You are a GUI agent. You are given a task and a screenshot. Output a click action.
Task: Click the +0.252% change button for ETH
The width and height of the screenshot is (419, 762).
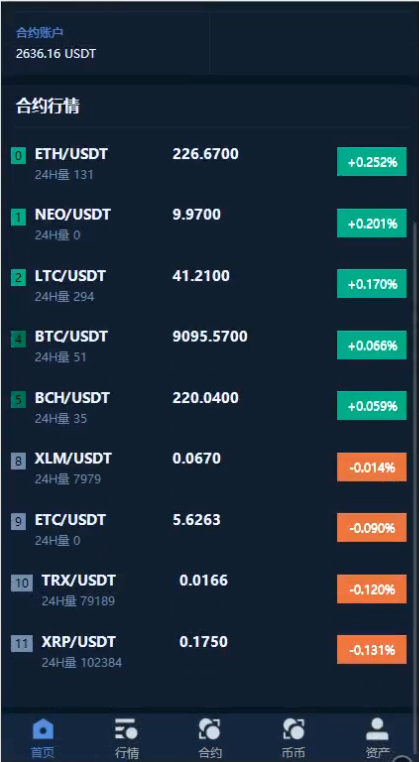coord(372,162)
